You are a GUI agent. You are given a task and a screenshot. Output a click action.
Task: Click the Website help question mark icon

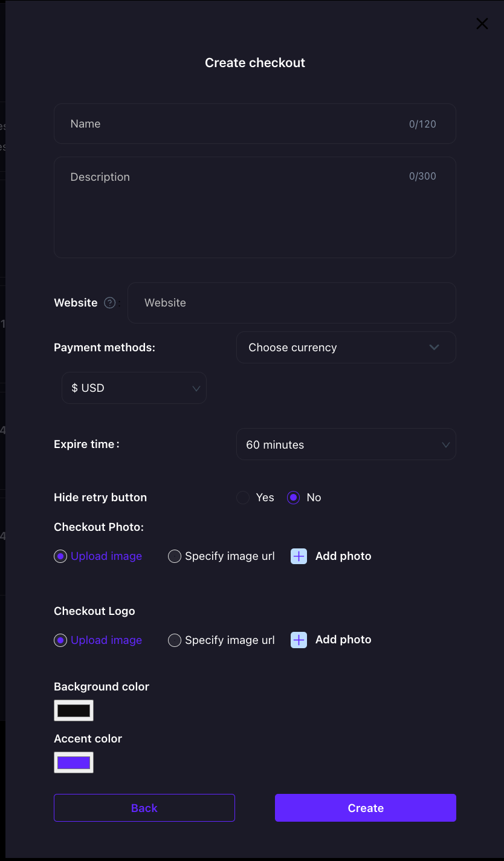coord(110,303)
